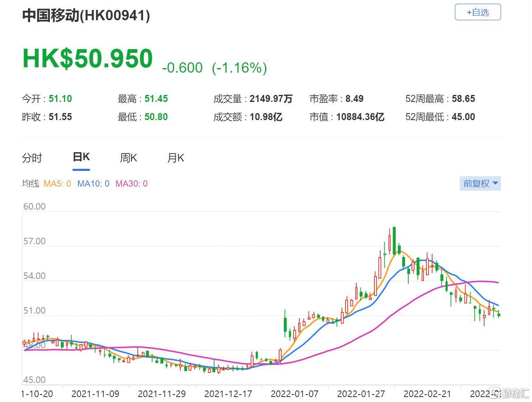Select the 日K daily candlestick tab

pyautogui.click(x=81, y=157)
